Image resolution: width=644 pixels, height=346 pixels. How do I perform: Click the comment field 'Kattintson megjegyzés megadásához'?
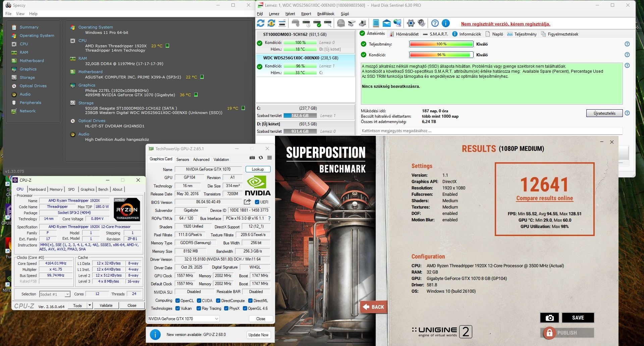(491, 131)
